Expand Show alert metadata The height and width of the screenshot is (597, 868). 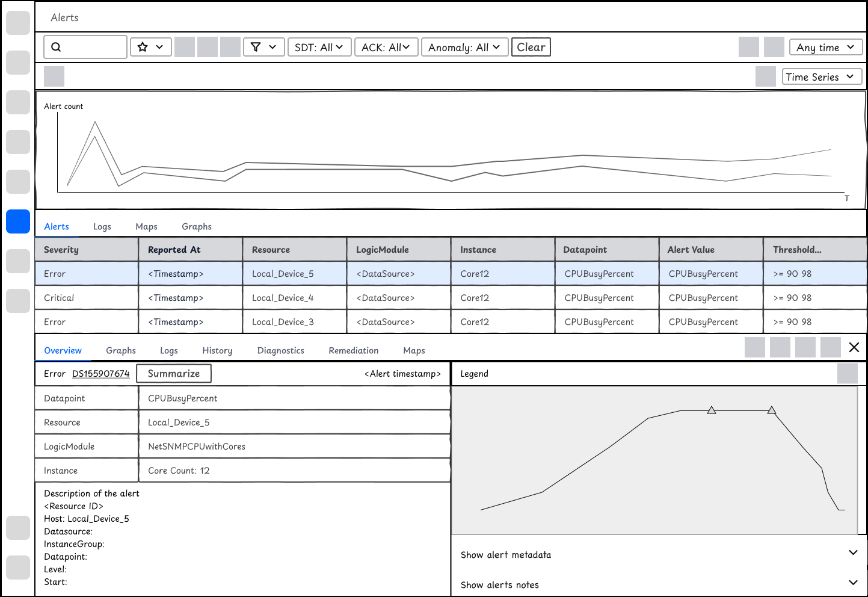(659, 554)
